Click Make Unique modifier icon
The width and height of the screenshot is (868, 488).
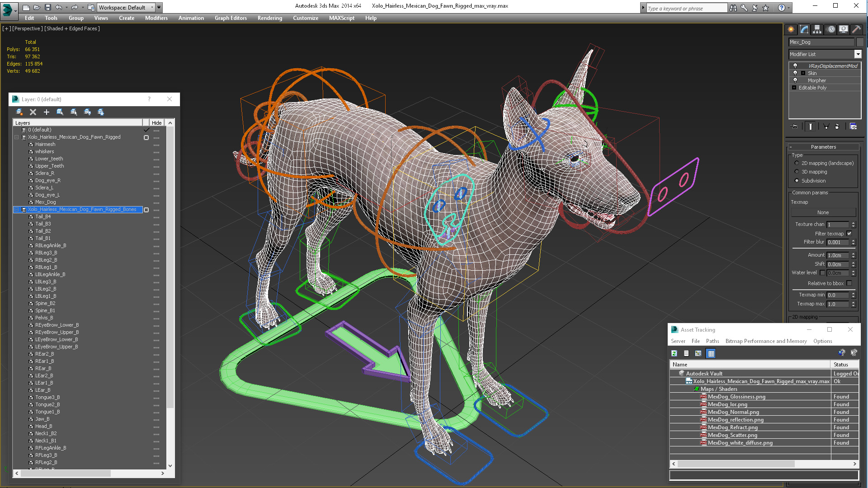click(x=826, y=127)
